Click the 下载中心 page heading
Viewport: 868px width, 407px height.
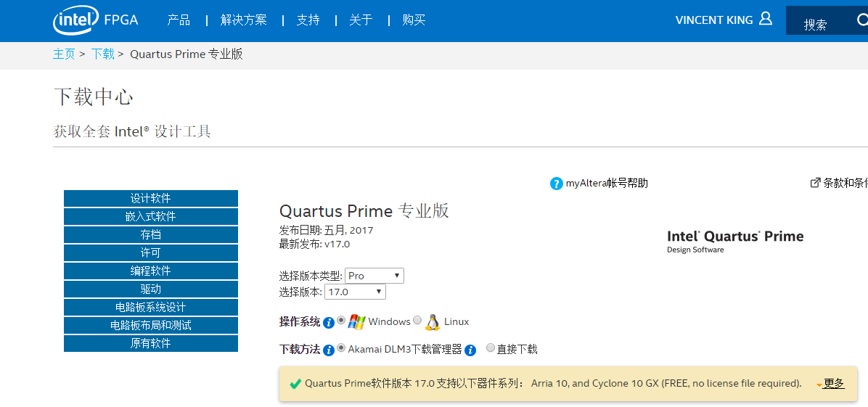tap(94, 96)
